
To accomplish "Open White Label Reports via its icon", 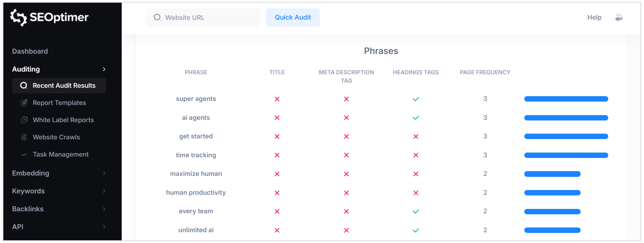I will click(x=24, y=120).
